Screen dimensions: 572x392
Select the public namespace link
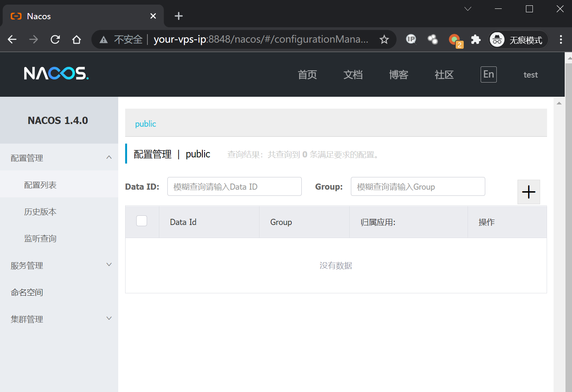pyautogui.click(x=145, y=124)
